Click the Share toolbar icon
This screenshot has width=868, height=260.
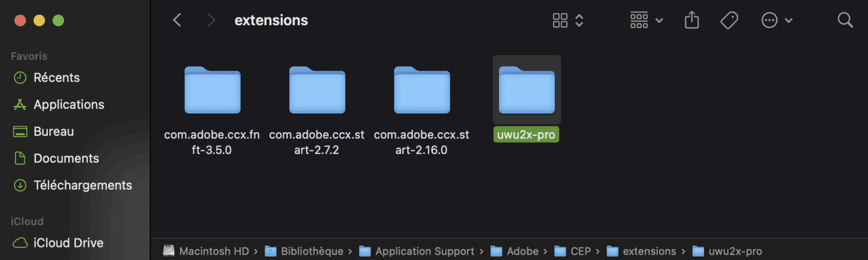[x=691, y=20]
